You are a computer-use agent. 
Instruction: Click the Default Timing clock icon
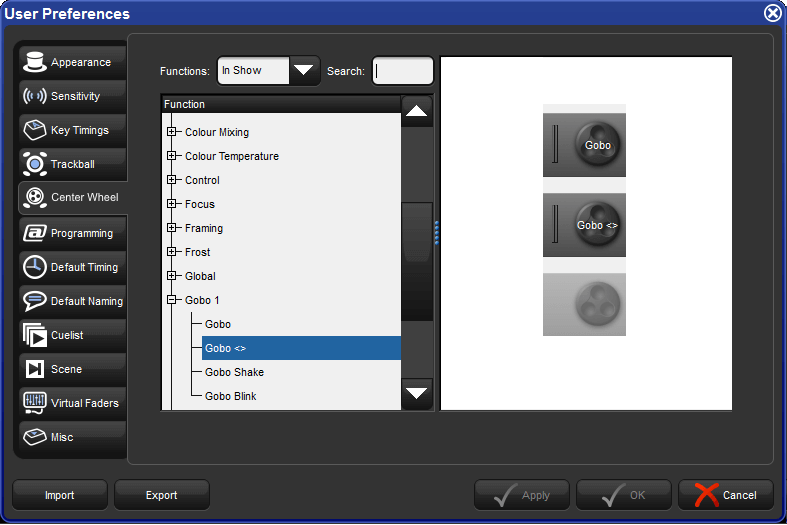pyautogui.click(x=34, y=267)
